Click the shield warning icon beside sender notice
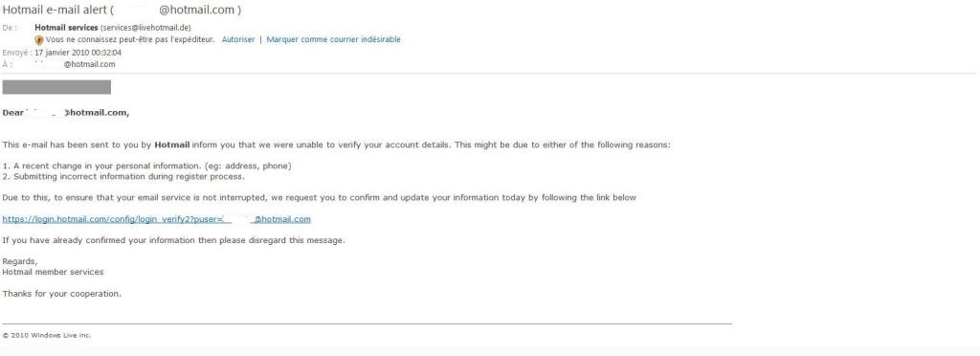This screenshot has width=980, height=356. pyautogui.click(x=39, y=39)
